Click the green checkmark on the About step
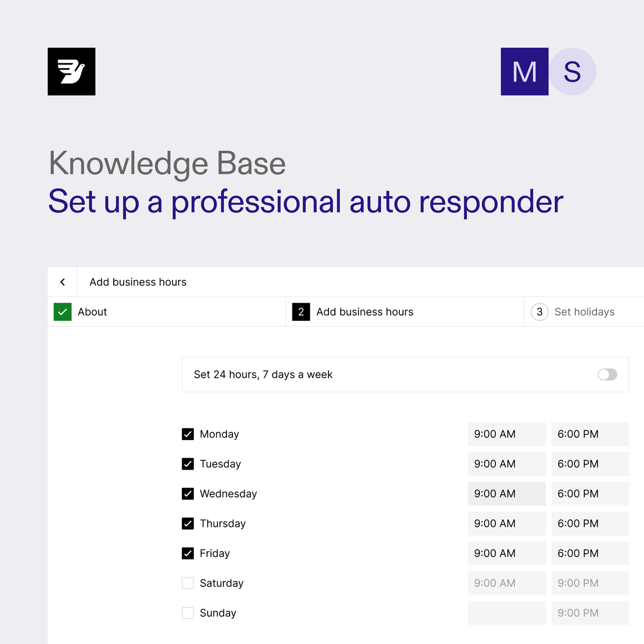The height and width of the screenshot is (644, 644). [x=62, y=312]
